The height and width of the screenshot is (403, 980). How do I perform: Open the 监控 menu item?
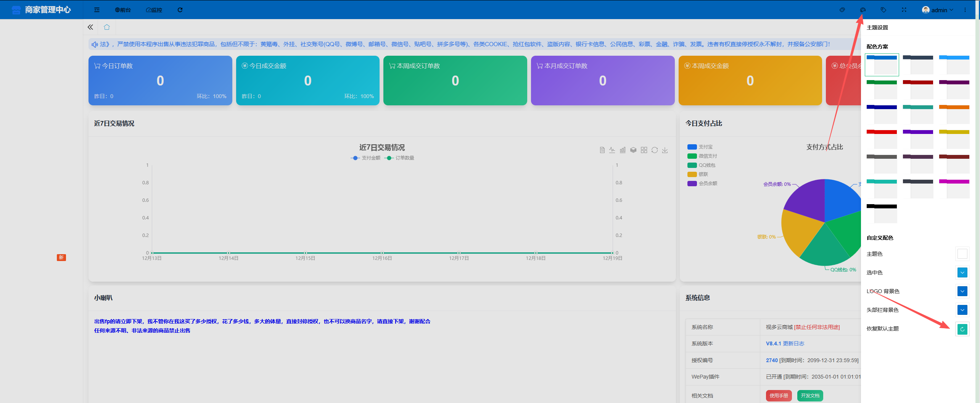[x=154, y=10]
